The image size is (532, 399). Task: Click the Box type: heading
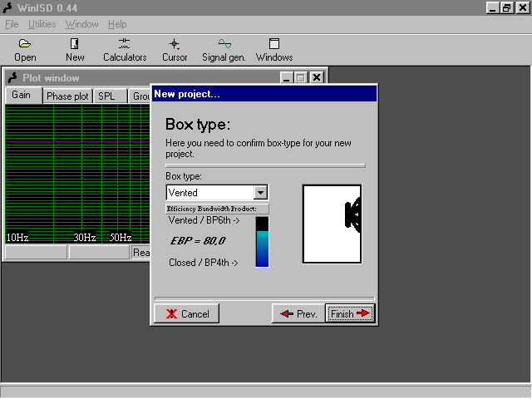click(x=198, y=125)
